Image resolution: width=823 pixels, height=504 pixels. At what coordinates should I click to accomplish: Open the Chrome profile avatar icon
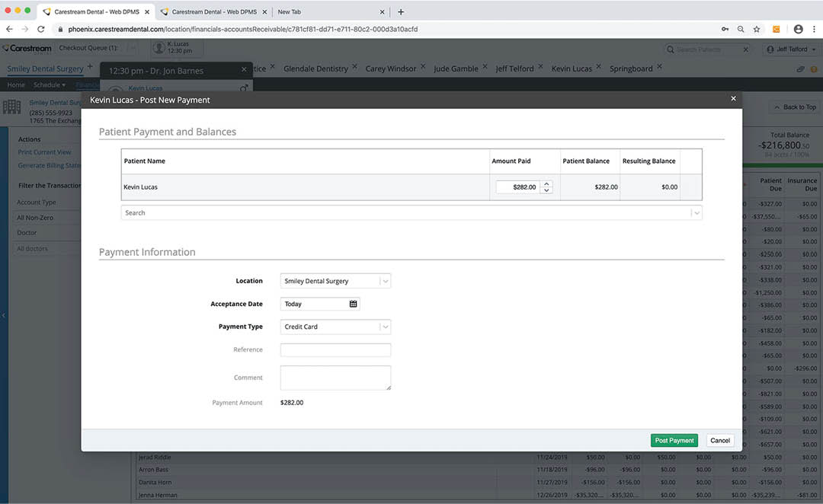coord(798,29)
